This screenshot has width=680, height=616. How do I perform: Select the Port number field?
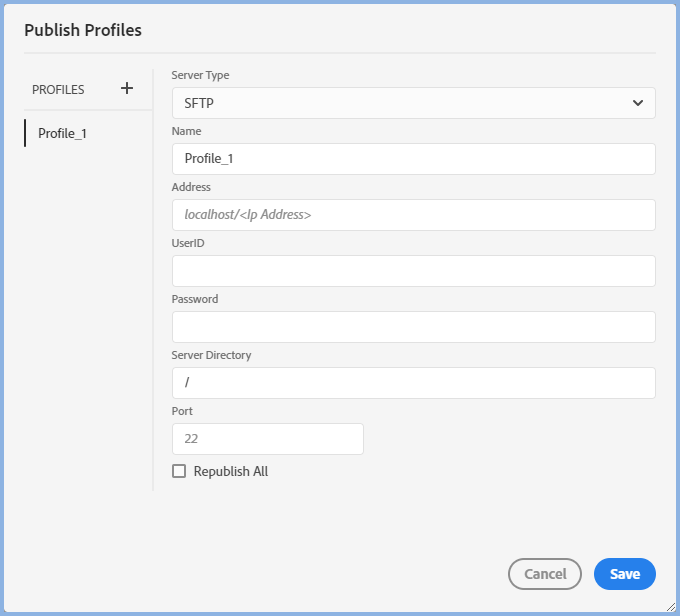tap(267, 439)
